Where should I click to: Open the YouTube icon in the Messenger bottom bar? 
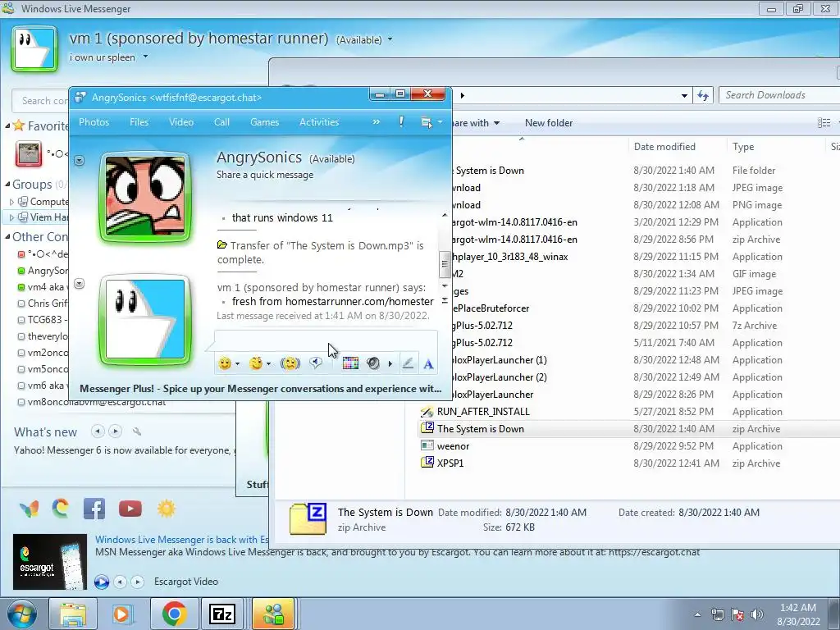(130, 509)
